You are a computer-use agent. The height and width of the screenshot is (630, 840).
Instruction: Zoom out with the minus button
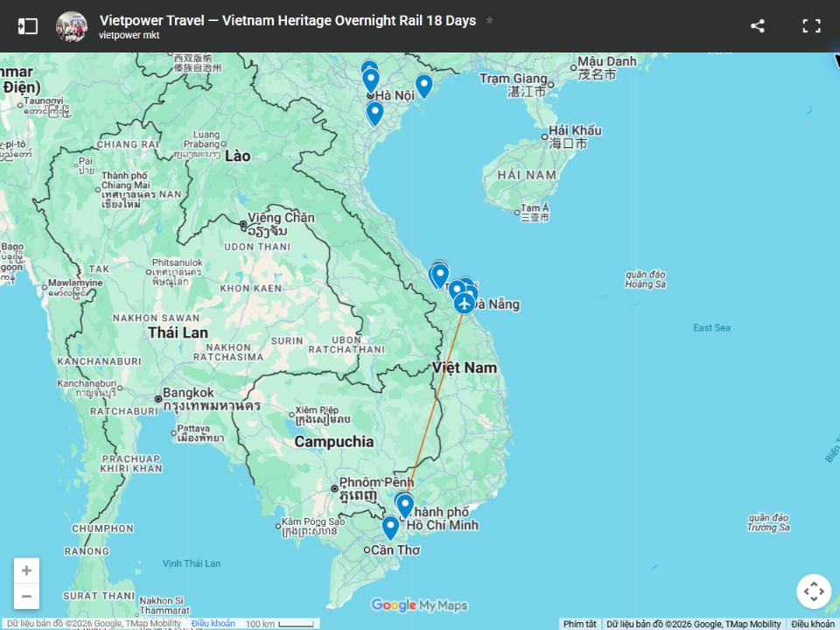pyautogui.click(x=26, y=596)
